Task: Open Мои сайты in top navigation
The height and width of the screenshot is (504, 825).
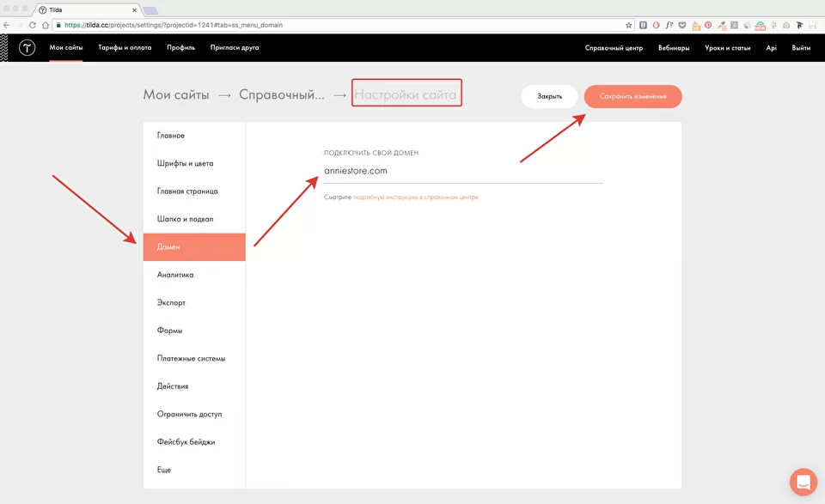Action: 66,47
